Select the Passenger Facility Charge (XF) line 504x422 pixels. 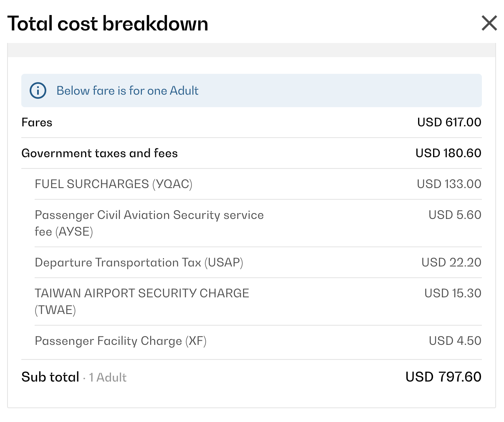[x=121, y=341]
